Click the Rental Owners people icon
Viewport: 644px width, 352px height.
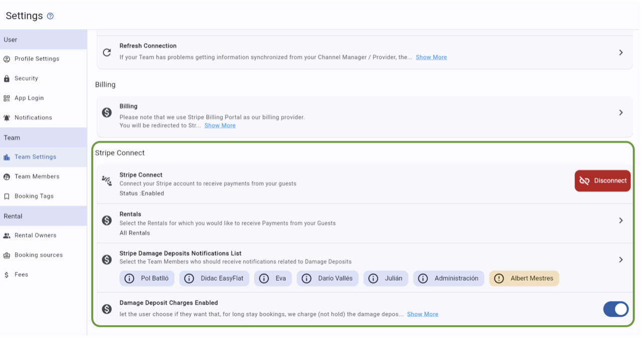[7, 236]
